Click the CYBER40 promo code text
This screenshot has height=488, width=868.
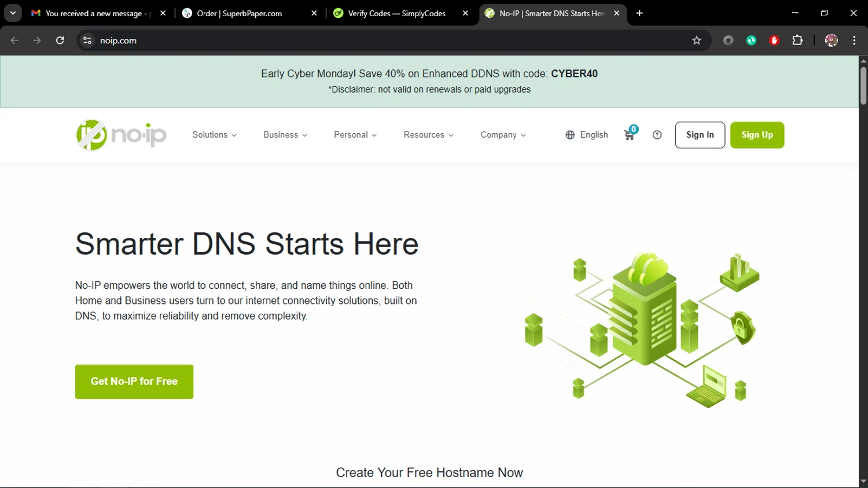pyautogui.click(x=574, y=74)
